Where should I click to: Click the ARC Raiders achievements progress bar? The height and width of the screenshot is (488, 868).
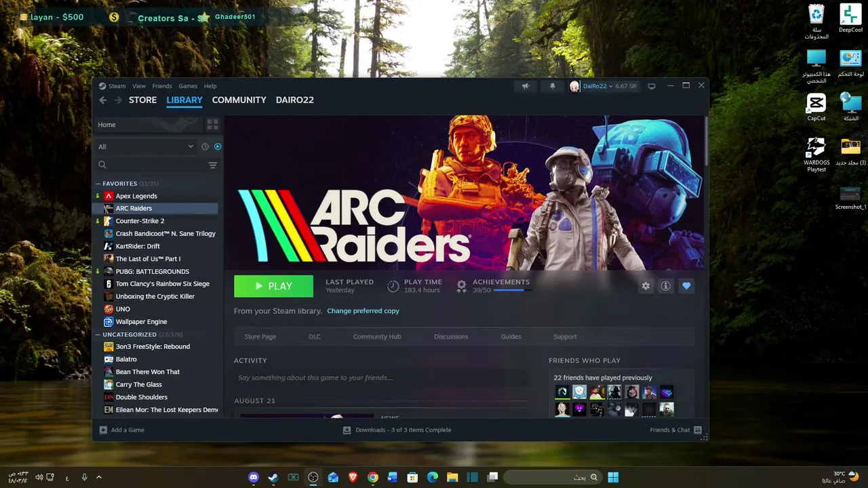tap(512, 290)
